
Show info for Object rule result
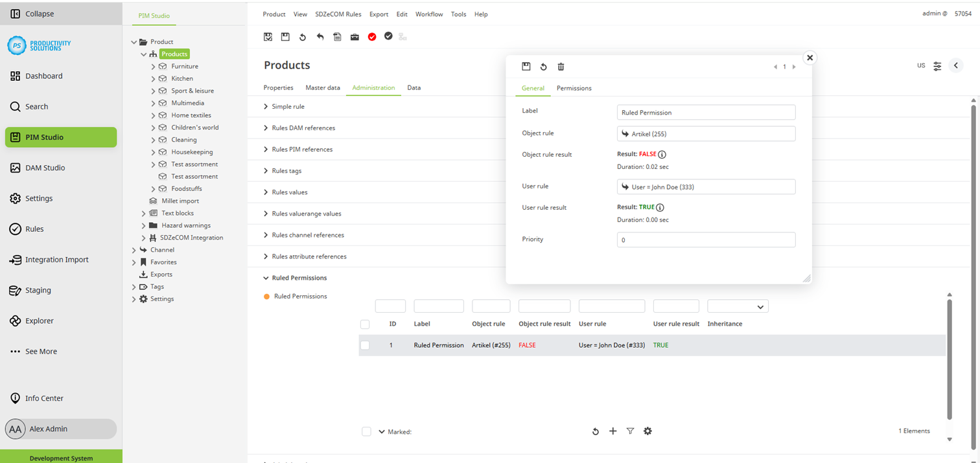pyautogui.click(x=662, y=155)
